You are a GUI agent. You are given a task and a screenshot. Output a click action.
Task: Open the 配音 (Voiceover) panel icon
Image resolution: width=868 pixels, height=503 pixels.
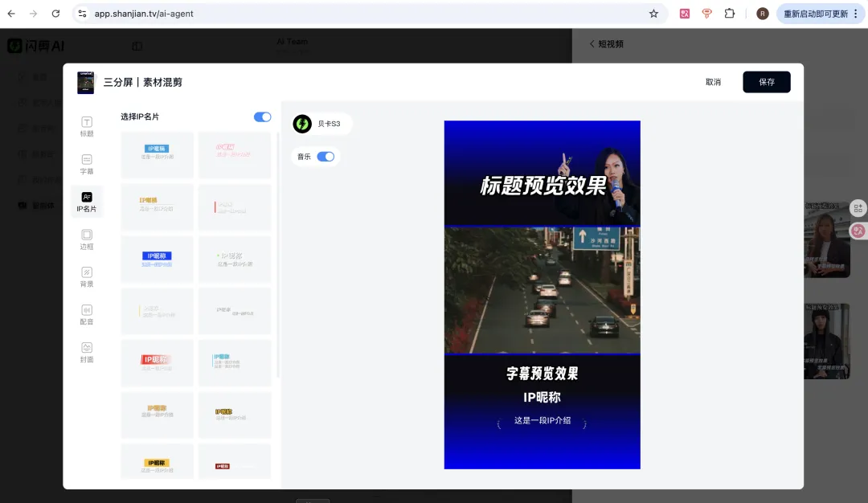click(87, 315)
